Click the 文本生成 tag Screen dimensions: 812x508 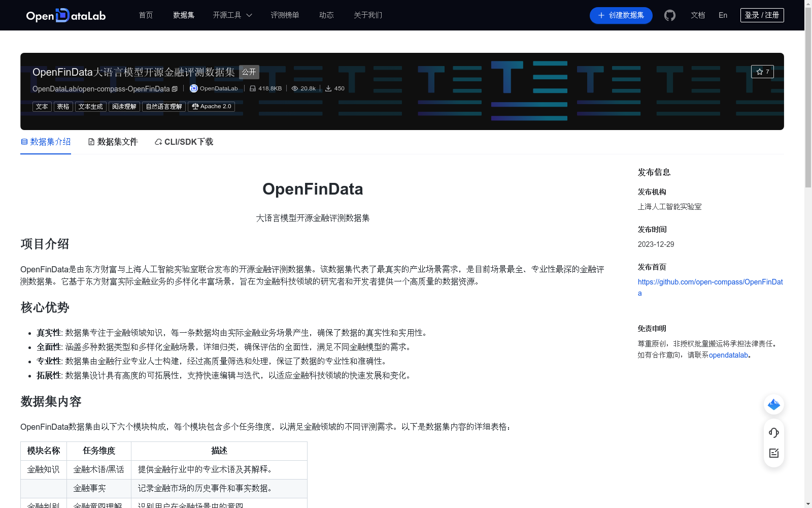click(91, 107)
